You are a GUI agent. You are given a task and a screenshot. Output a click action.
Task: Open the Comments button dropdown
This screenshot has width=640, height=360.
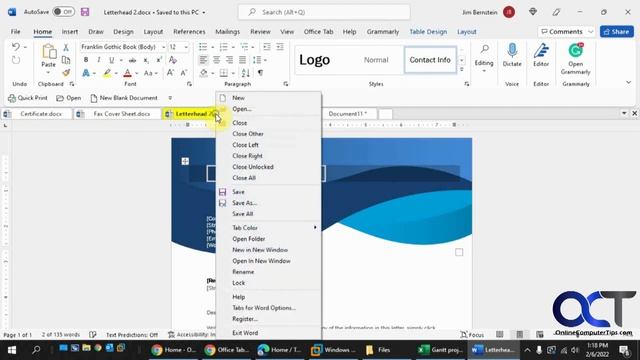click(591, 31)
